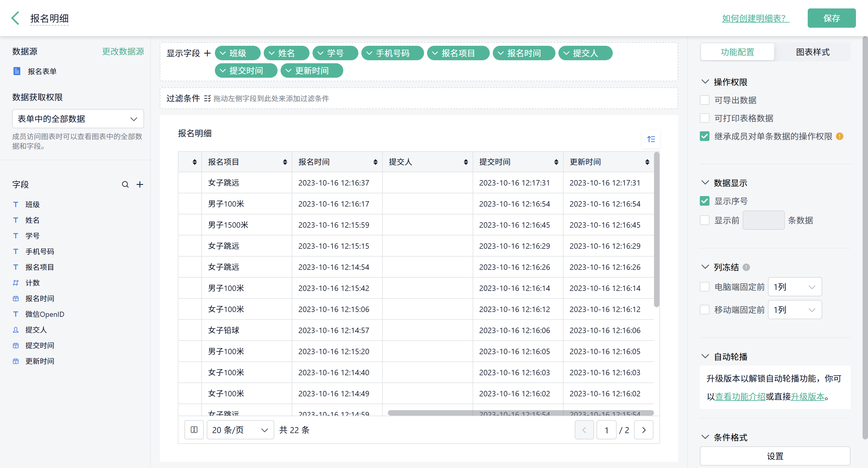Click the page jump icon in pagination bar
Screen dimensions: 868x468
[x=194, y=430]
